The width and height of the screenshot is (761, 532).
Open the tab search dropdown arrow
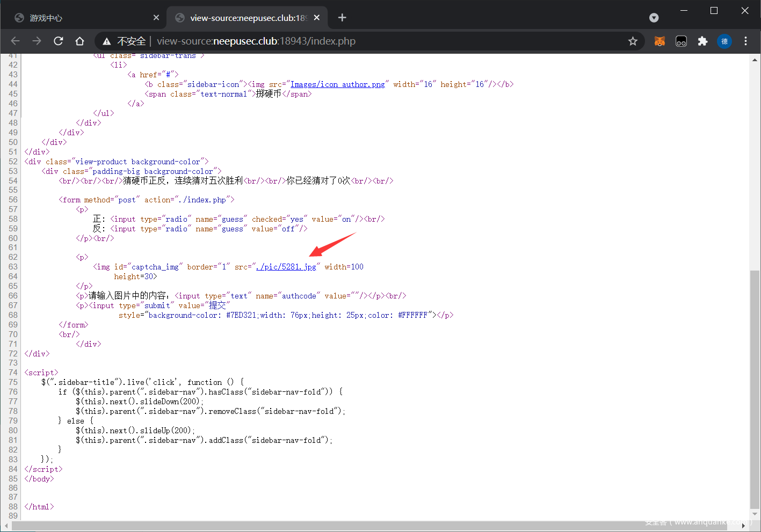654,18
